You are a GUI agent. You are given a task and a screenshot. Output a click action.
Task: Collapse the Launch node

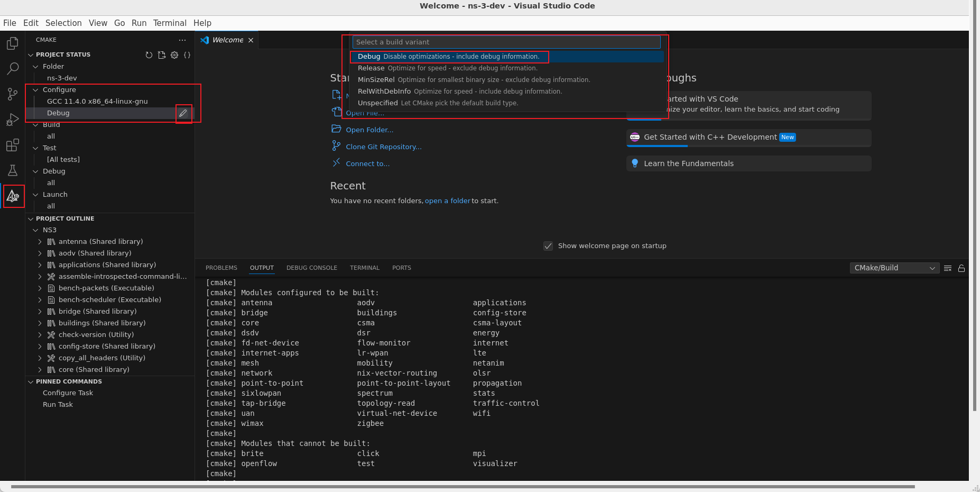coord(36,195)
